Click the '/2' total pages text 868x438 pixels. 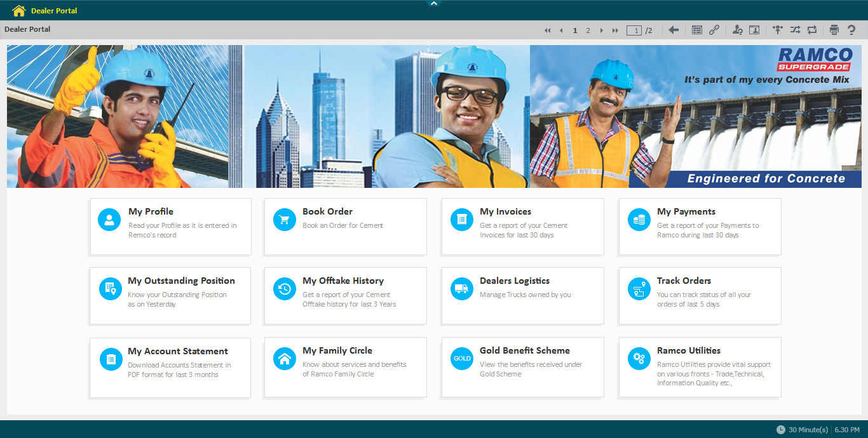[649, 30]
